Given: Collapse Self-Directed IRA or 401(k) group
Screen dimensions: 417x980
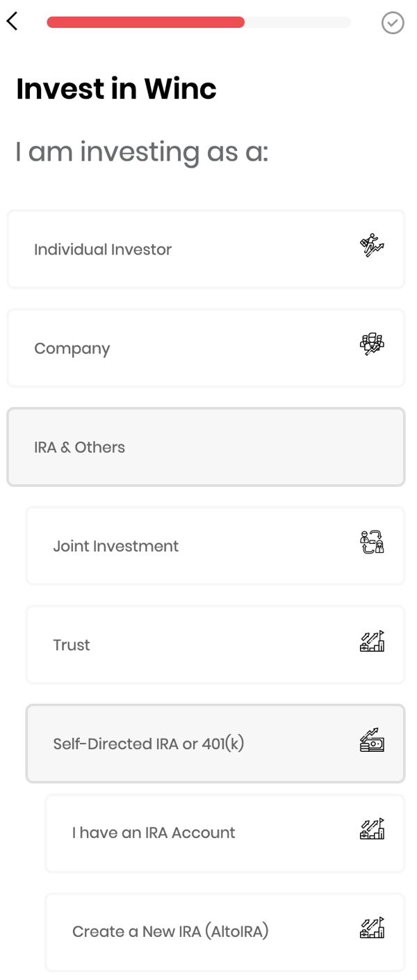Looking at the screenshot, I should pos(215,744).
